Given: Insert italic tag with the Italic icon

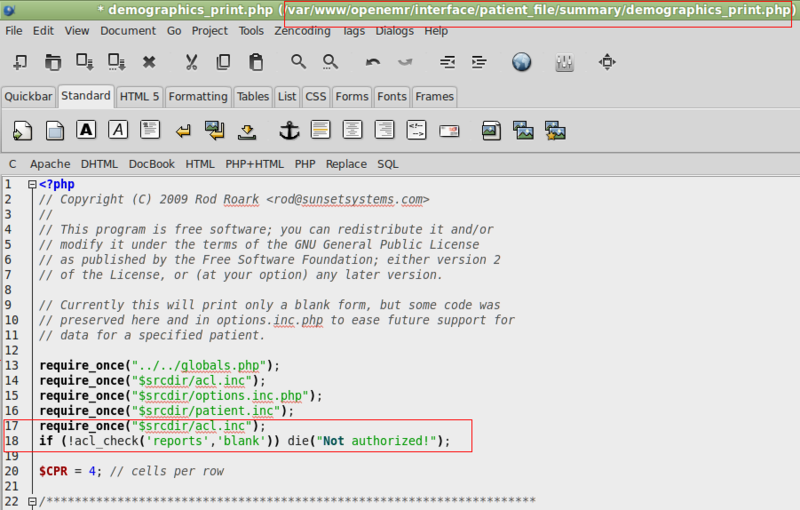Looking at the screenshot, I should (x=118, y=130).
